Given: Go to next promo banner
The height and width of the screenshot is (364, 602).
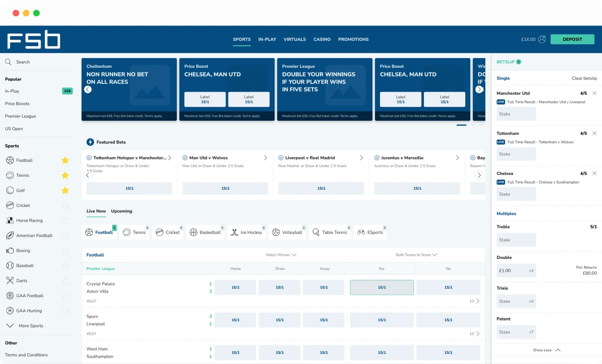Looking at the screenshot, I should (479, 89).
